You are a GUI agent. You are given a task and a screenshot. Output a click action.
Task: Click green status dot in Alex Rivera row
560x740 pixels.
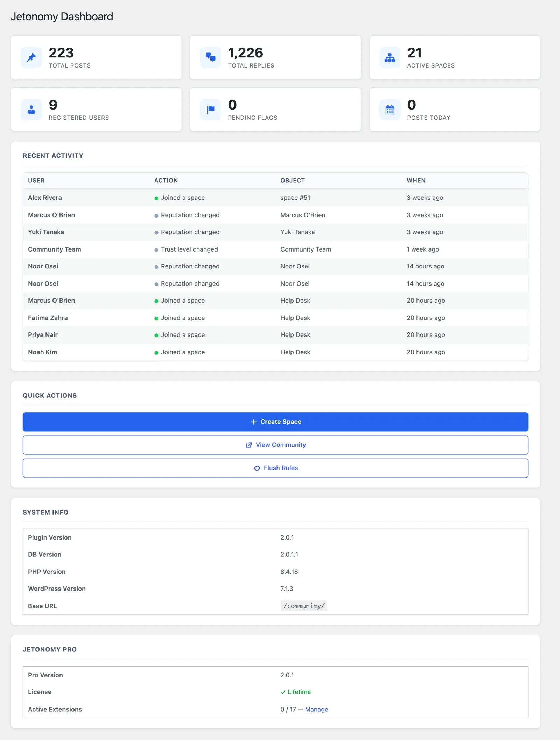pos(156,198)
